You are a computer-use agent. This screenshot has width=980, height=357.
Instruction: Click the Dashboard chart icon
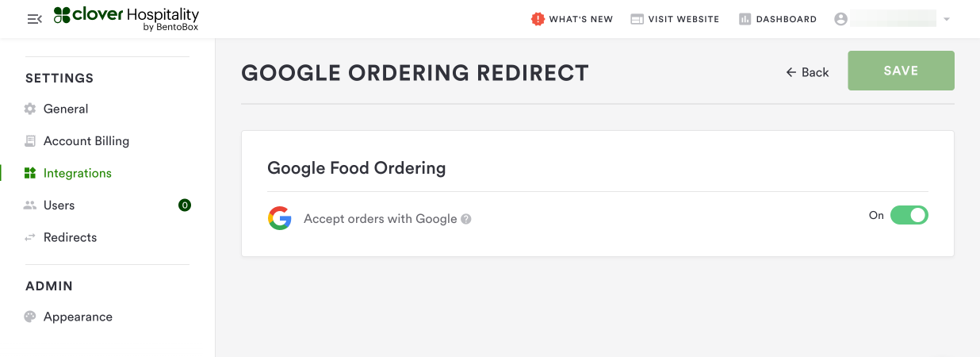click(x=745, y=19)
